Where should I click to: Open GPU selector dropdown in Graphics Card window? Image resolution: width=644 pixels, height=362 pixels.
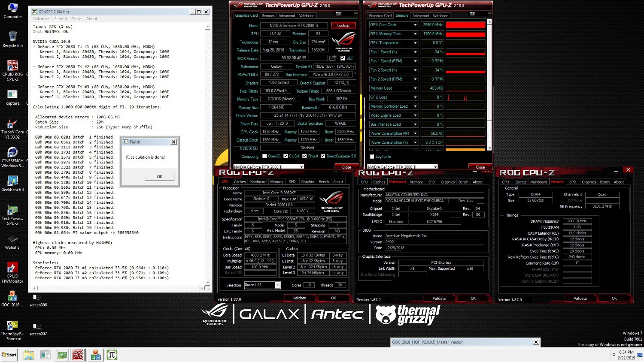tap(301, 167)
